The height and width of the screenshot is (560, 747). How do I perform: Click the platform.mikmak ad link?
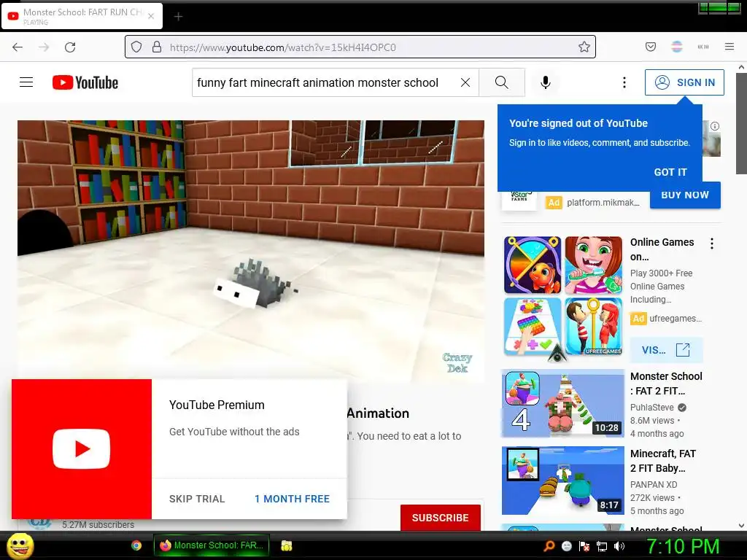pyautogui.click(x=603, y=203)
